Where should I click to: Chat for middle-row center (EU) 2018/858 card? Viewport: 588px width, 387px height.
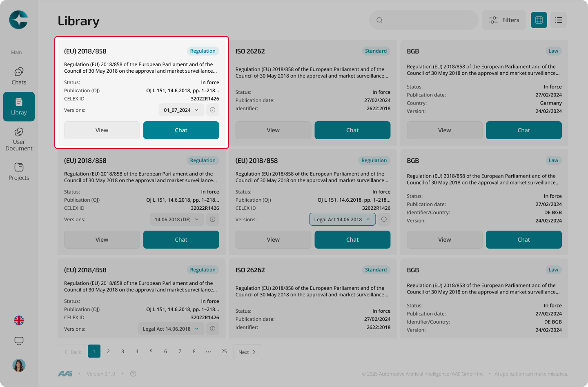click(x=352, y=240)
